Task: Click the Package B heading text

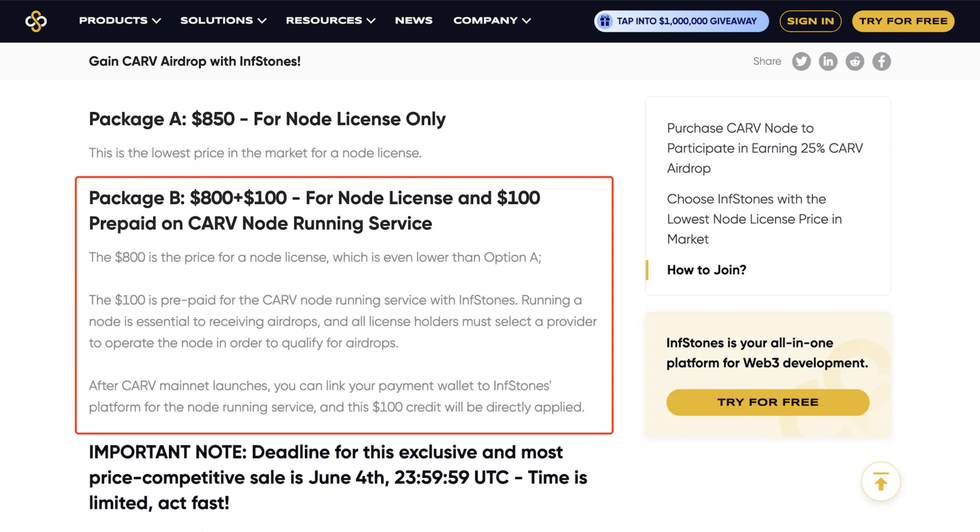Action: point(314,210)
